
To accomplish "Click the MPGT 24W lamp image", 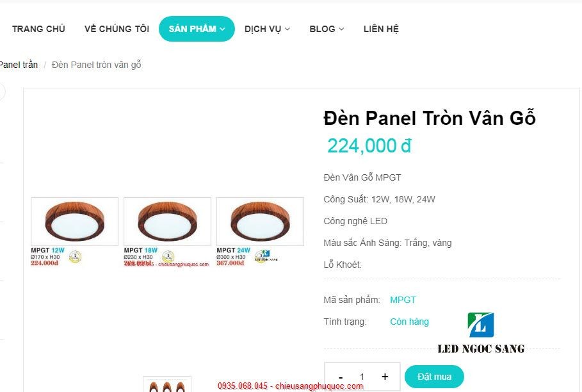I will [260, 222].
